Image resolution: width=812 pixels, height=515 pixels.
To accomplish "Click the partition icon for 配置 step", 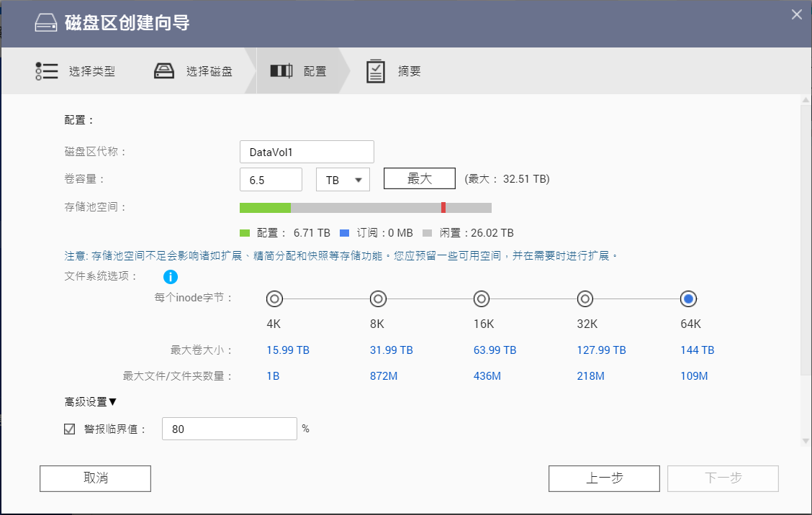I will point(281,71).
